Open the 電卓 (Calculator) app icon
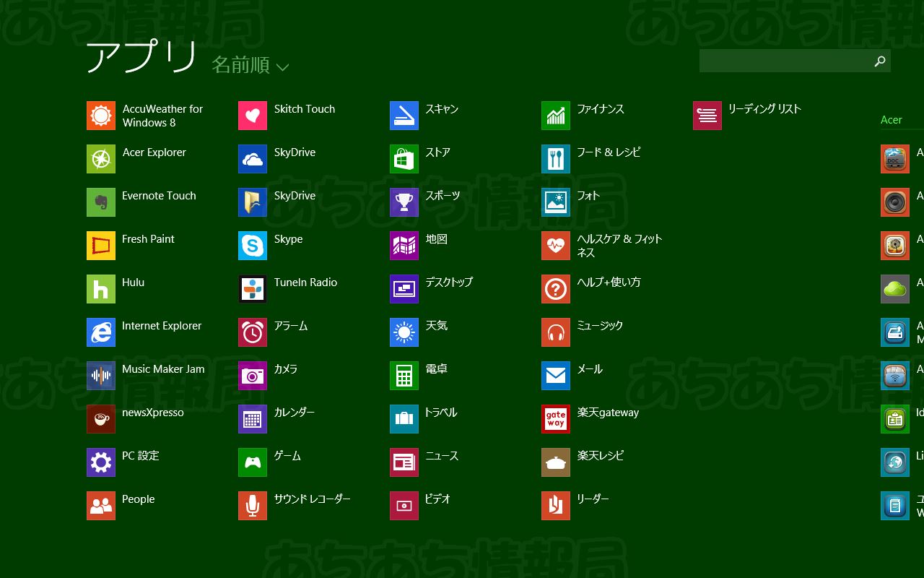The width and height of the screenshot is (924, 578). point(404,376)
